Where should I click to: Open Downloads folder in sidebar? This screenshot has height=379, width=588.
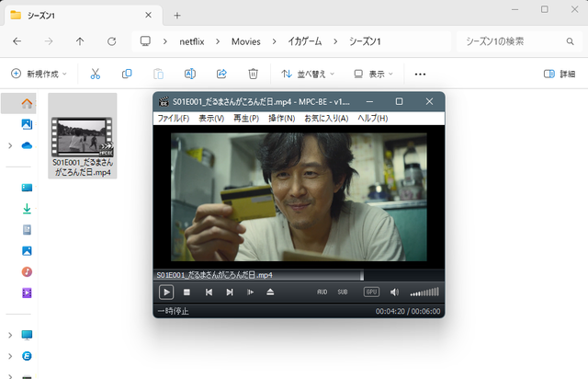(x=27, y=209)
